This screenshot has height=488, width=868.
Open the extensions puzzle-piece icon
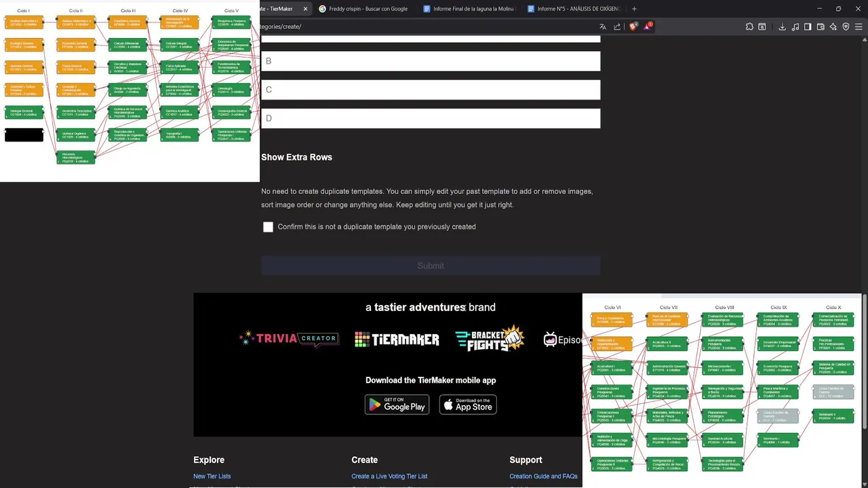point(749,26)
